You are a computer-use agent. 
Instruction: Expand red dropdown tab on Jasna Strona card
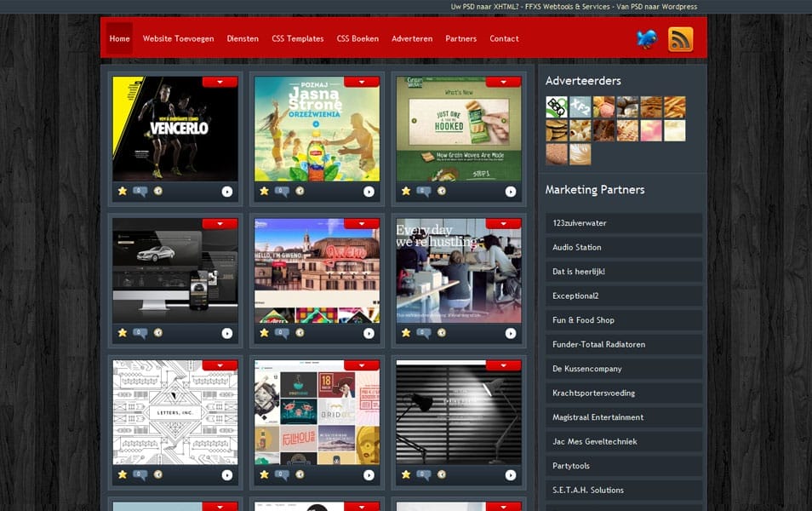pyautogui.click(x=362, y=82)
